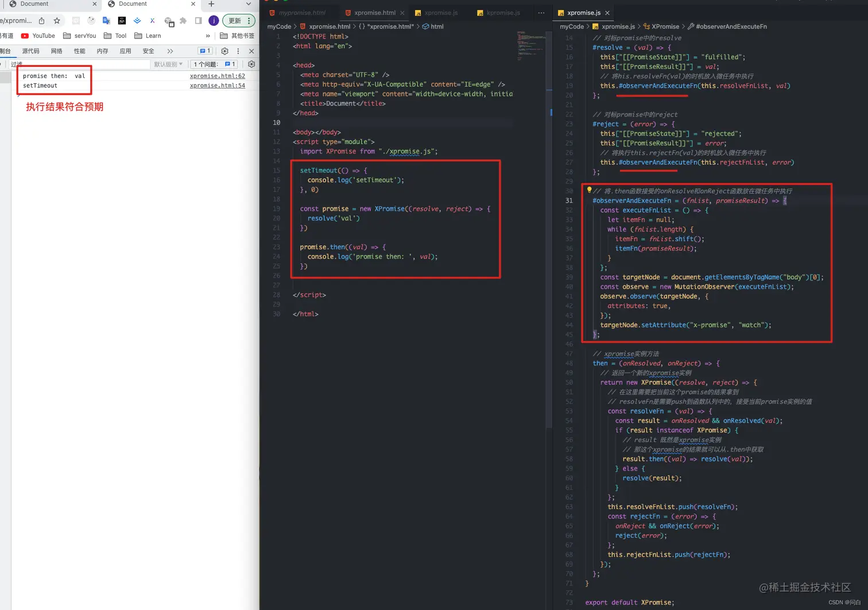Open the DevTools more options menu
This screenshot has width=868, height=610.
238,51
